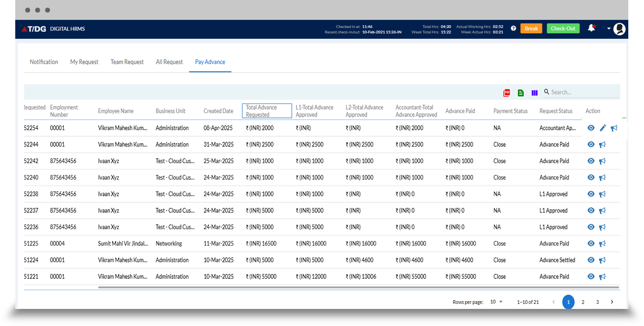Click the previous page arrow
The image size is (644, 326).
[x=554, y=302]
